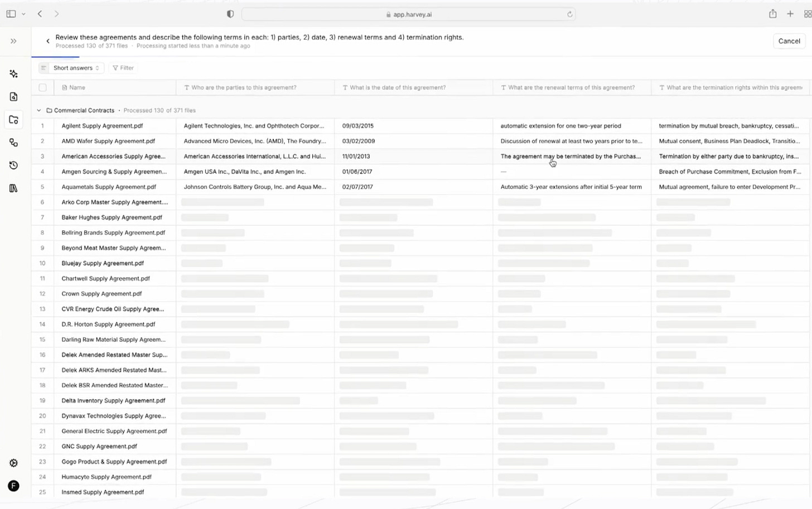812x509 pixels.
Task: Open Amgen Sourcing & Supply Agreement file
Action: (114, 172)
